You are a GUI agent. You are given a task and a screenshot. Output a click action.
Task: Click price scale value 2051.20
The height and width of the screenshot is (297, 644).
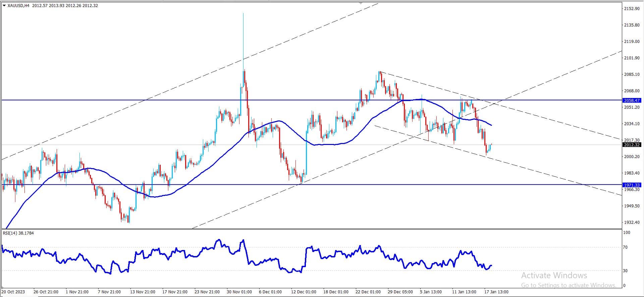point(632,107)
